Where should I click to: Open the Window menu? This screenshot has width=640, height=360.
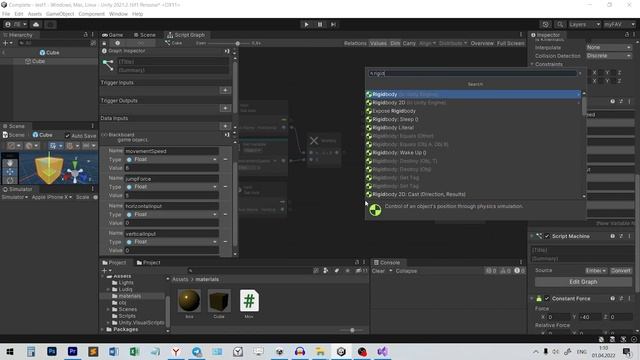[x=118, y=14]
